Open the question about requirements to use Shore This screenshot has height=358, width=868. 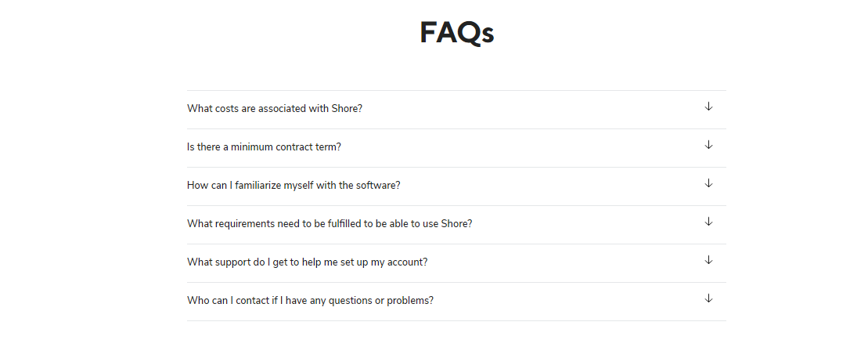coord(330,224)
